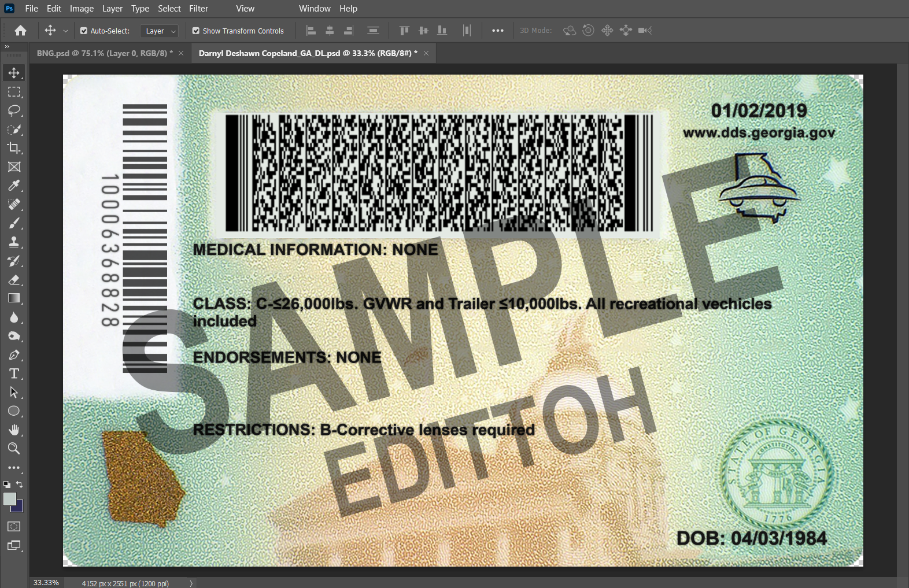This screenshot has height=588, width=909.
Task: Toggle Quick Mask mode
Action: tap(14, 527)
